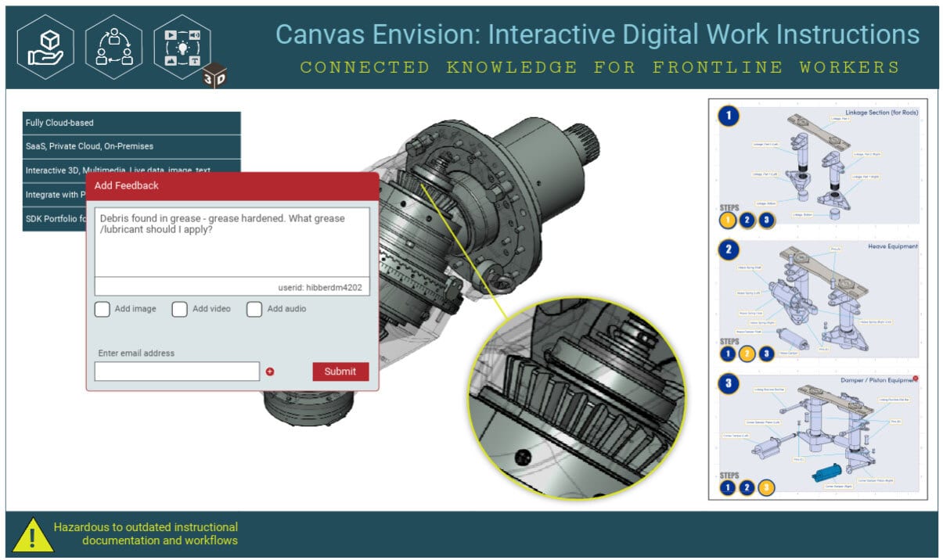Click inside the feedback message text area
This screenshot has width=943, height=560.
[232, 242]
